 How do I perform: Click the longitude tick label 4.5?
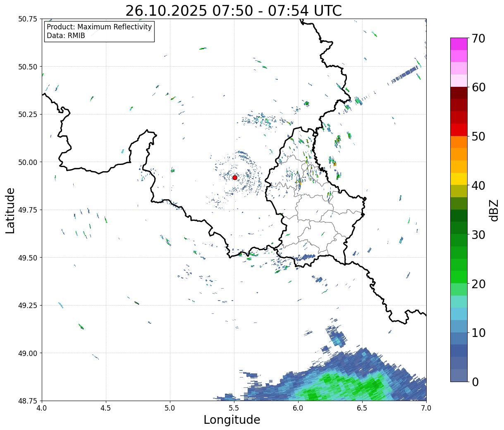click(106, 408)
